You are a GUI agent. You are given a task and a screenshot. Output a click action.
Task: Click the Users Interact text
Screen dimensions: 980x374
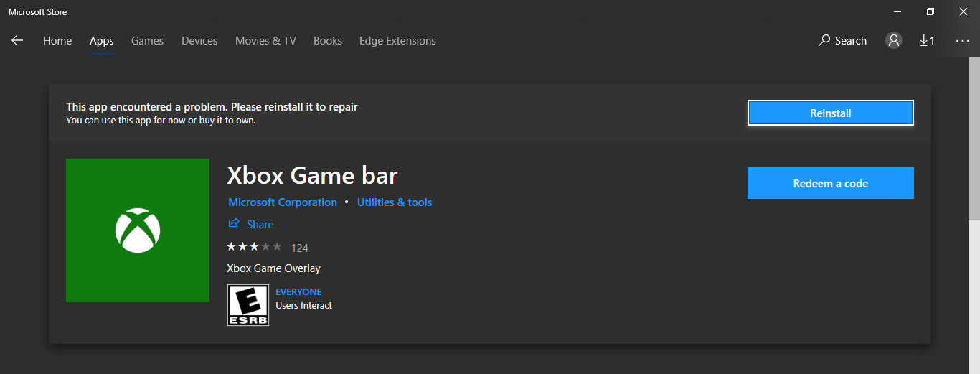click(304, 305)
